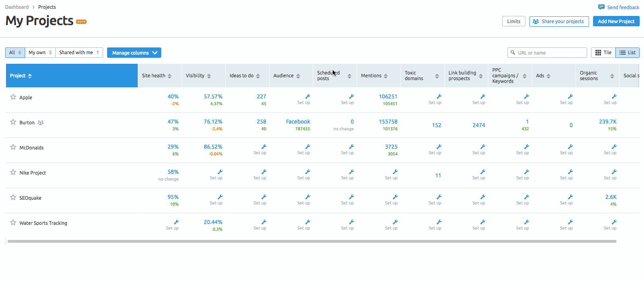Click the search magnifier icon
644x281 pixels.
click(x=513, y=52)
